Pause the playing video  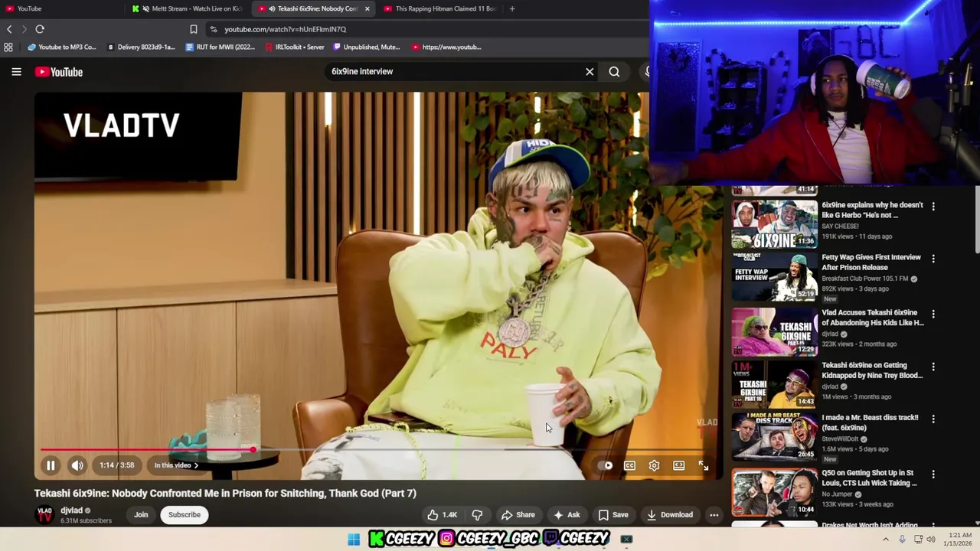(51, 465)
